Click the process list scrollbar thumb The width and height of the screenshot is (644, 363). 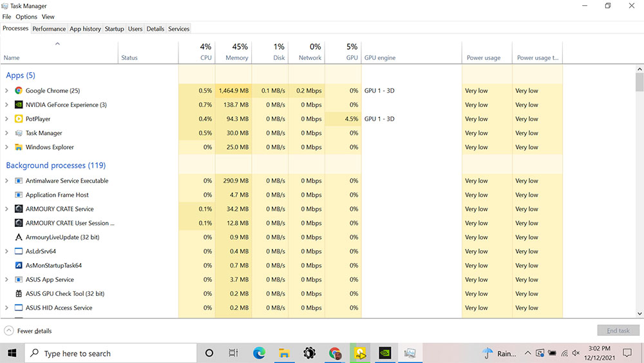point(639,83)
